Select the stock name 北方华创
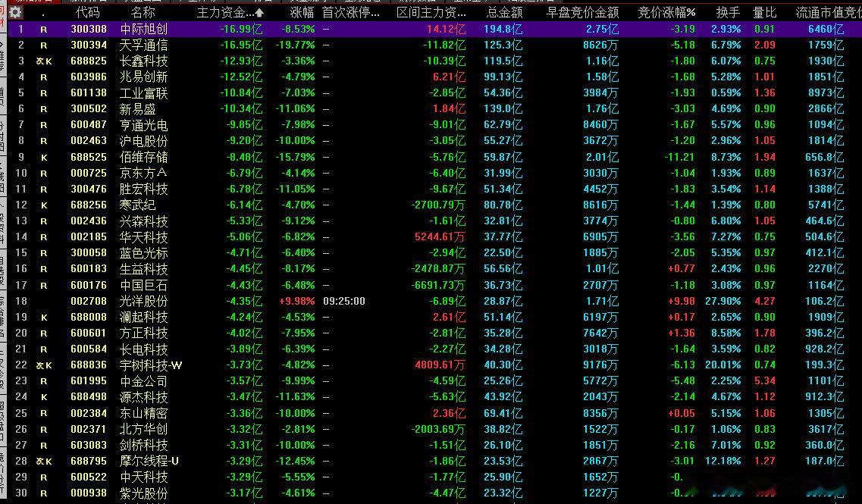 pyautogui.click(x=143, y=429)
